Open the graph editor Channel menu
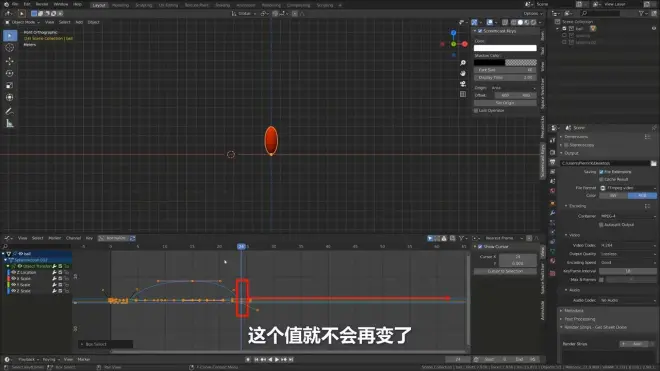The width and height of the screenshot is (660, 371). pos(73,238)
